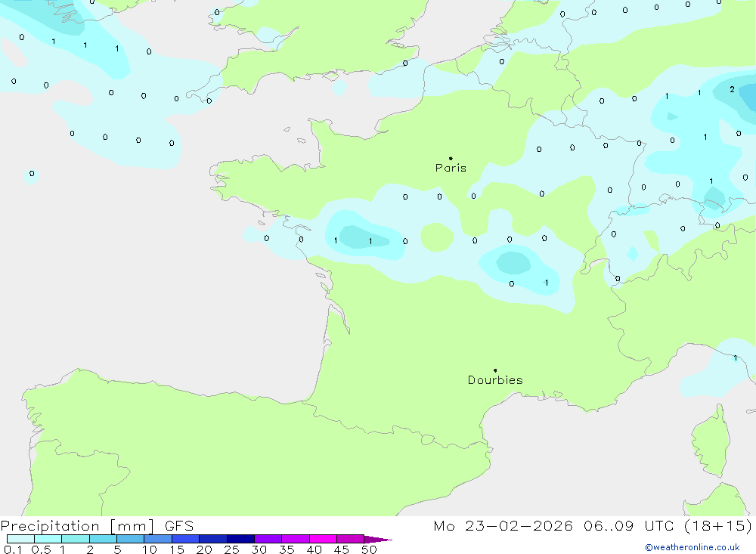Click the Dourbies location dot marker

(x=495, y=370)
